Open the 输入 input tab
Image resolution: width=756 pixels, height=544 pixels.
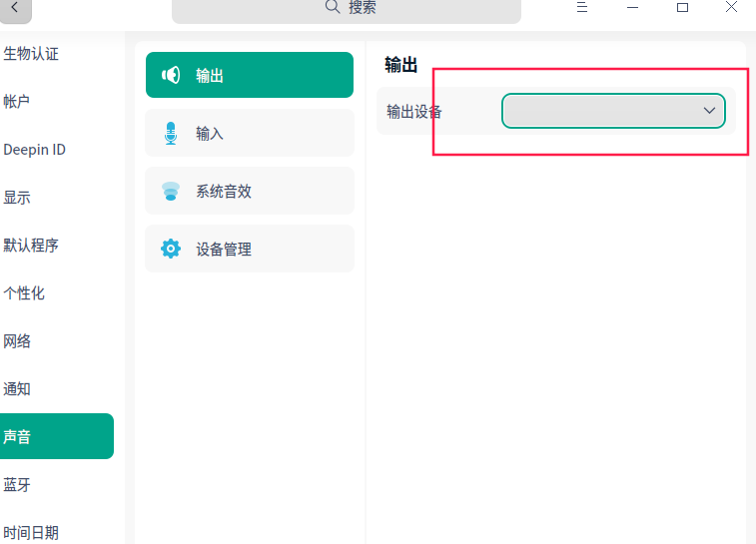coord(250,133)
